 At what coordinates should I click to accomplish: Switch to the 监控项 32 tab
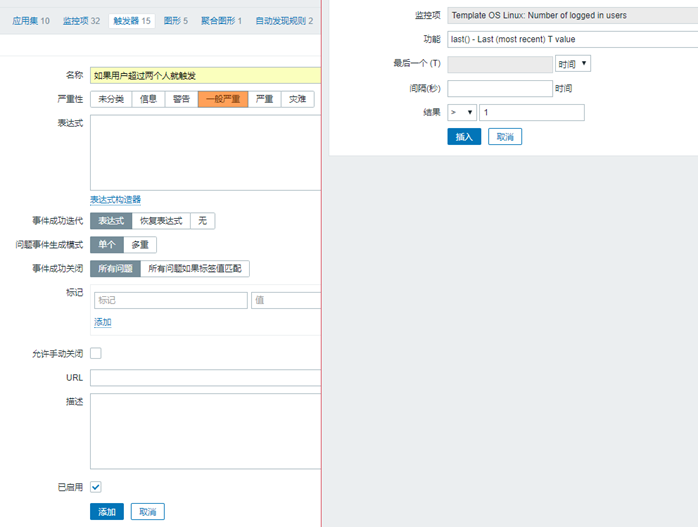[81, 20]
